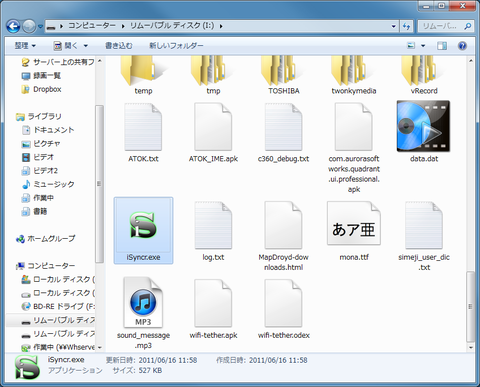Viewport: 480px width, 387px height.
Task: Select ライブラリ in the navigation pane
Action: pos(39,116)
